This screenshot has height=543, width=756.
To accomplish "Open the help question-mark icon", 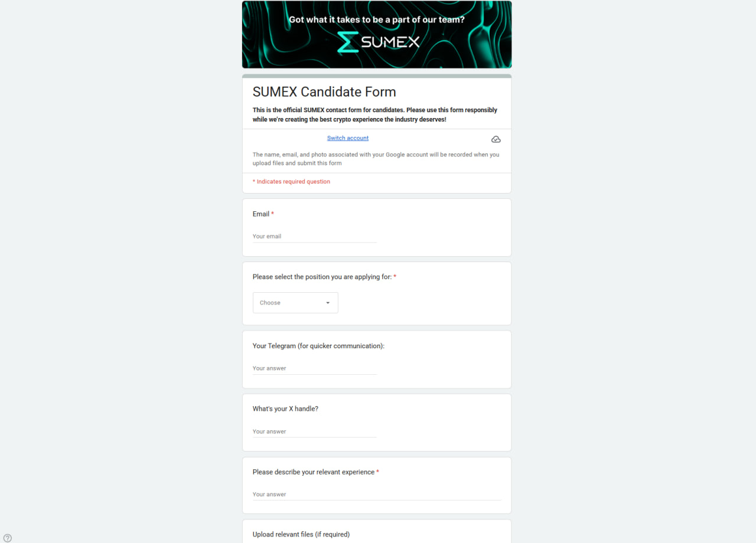I will pyautogui.click(x=7, y=538).
